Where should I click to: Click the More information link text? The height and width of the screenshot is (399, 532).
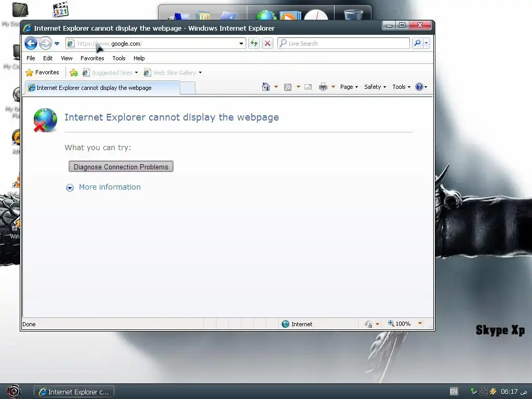[x=110, y=187]
